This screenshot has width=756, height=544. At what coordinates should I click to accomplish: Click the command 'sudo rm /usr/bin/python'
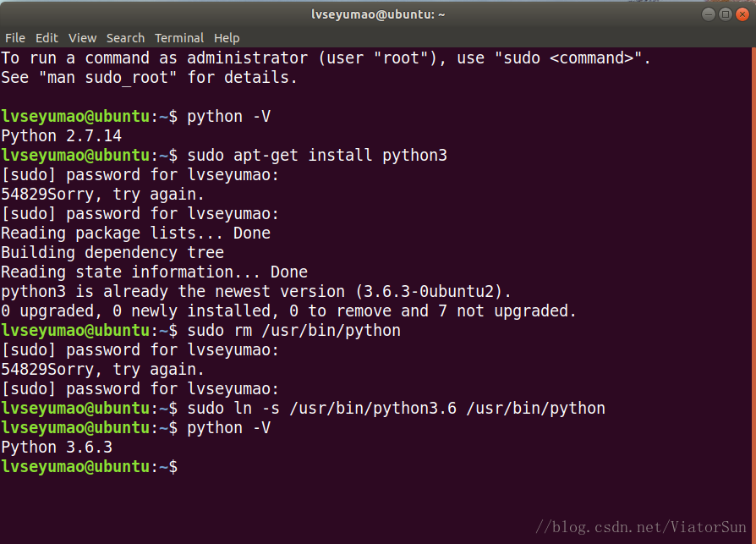click(x=294, y=330)
